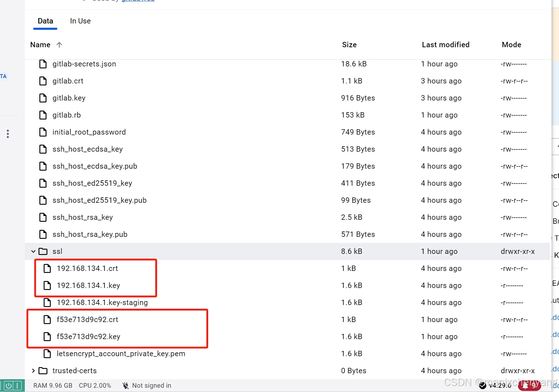
Task: Click file icon of ssh_host_rsa_key
Action: pyautogui.click(x=43, y=217)
